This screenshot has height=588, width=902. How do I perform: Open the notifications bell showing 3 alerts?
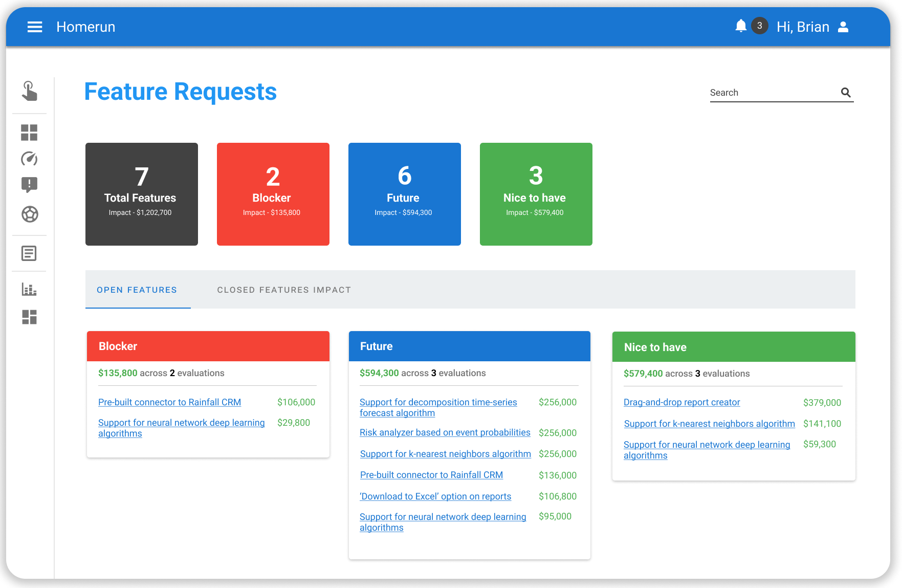click(x=741, y=26)
